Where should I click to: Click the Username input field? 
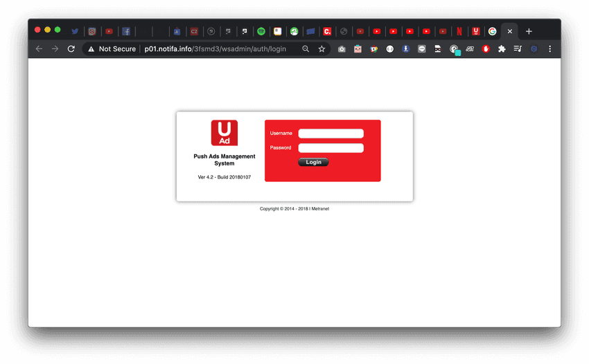tap(331, 134)
